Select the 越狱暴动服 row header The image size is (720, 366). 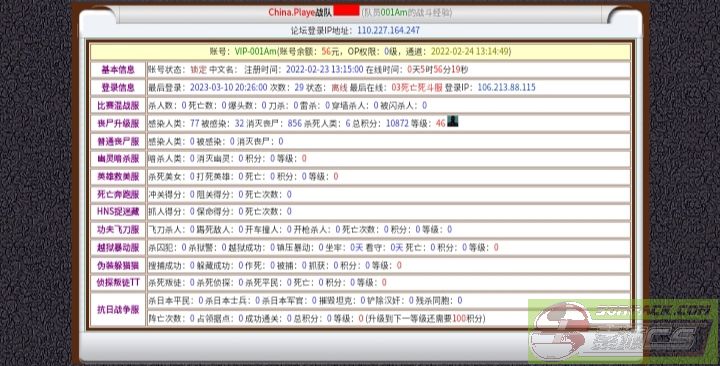(118, 247)
